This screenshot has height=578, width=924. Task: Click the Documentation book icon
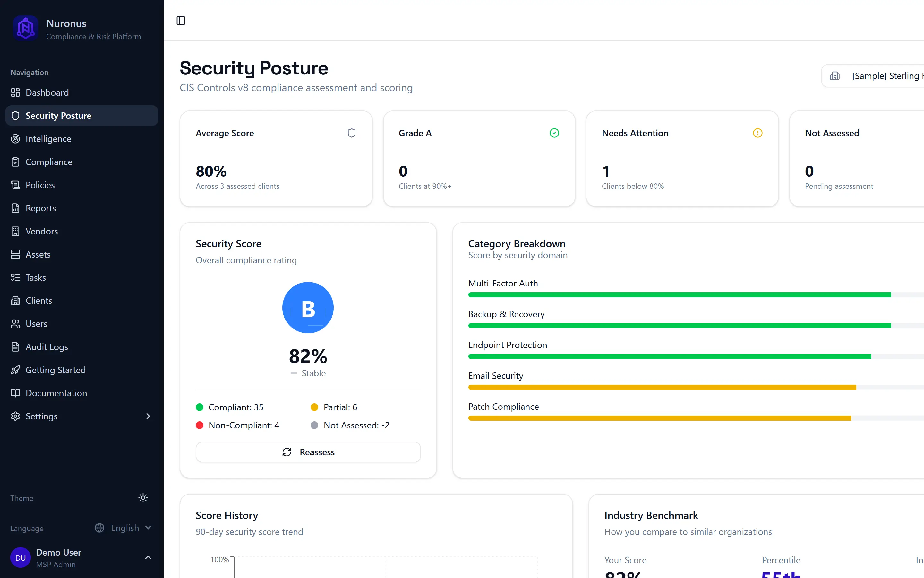click(x=15, y=393)
